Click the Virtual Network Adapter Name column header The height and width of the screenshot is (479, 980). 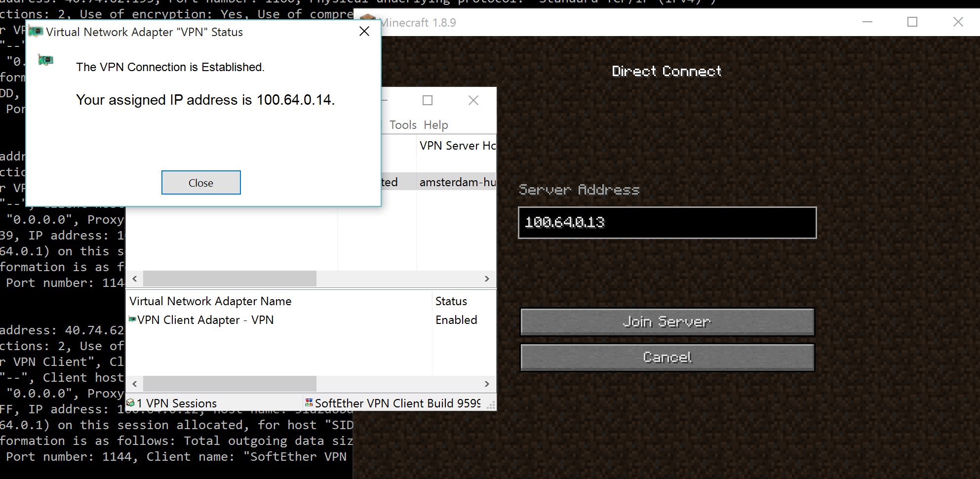tap(279, 301)
